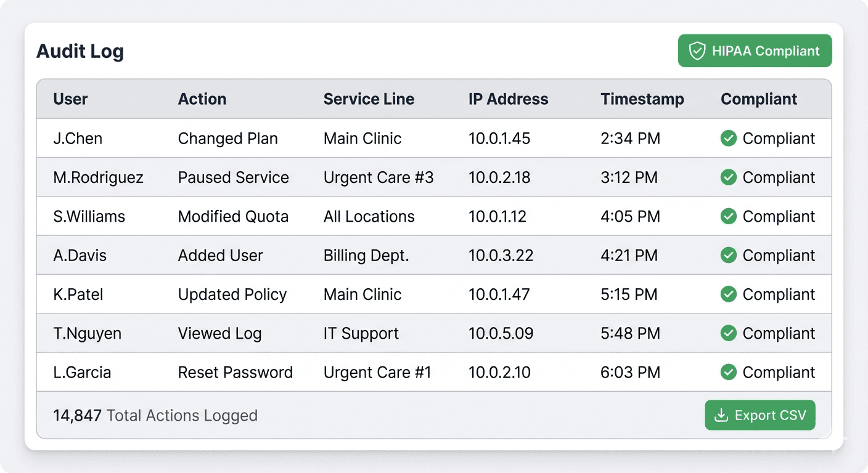
Task: Sort by the User column header
Action: [70, 99]
